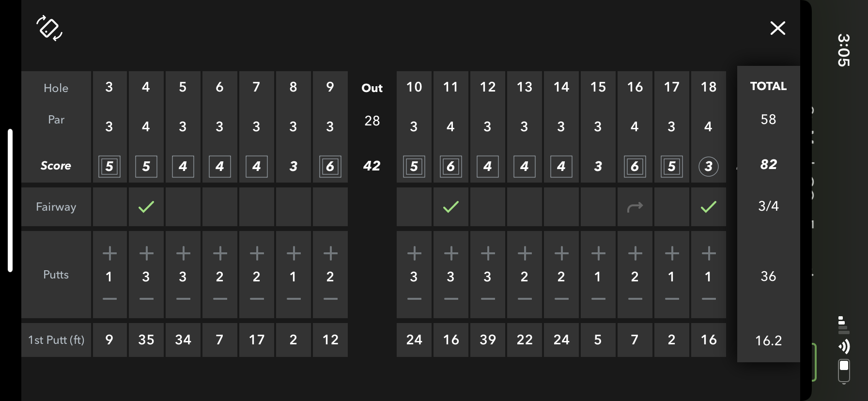This screenshot has width=868, height=401.
Task: Close the scorecard view
Action: point(777,28)
